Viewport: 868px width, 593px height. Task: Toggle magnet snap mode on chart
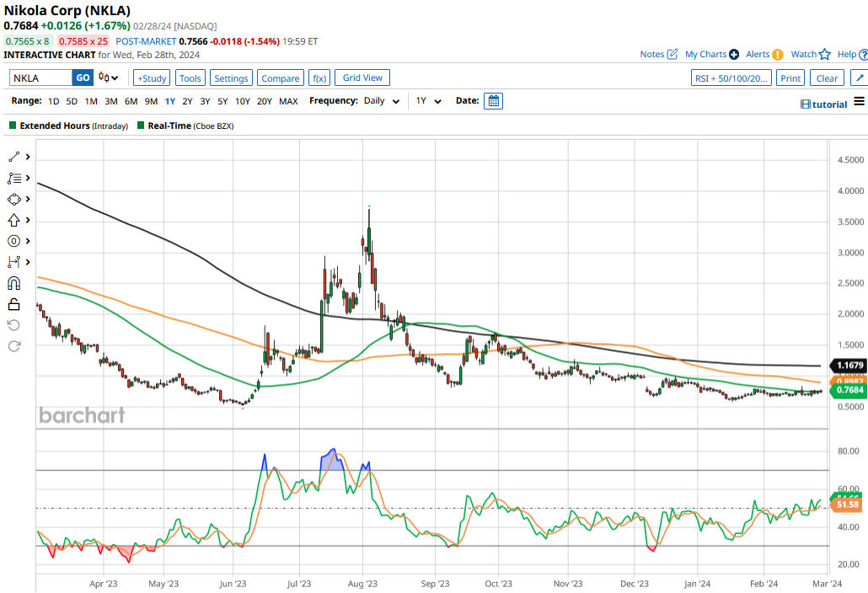click(x=14, y=283)
